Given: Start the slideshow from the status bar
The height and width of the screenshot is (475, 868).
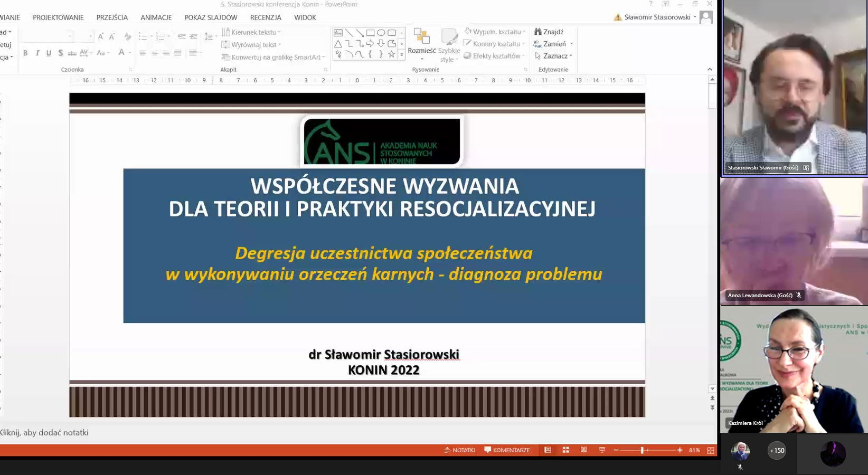Looking at the screenshot, I should pos(601,450).
